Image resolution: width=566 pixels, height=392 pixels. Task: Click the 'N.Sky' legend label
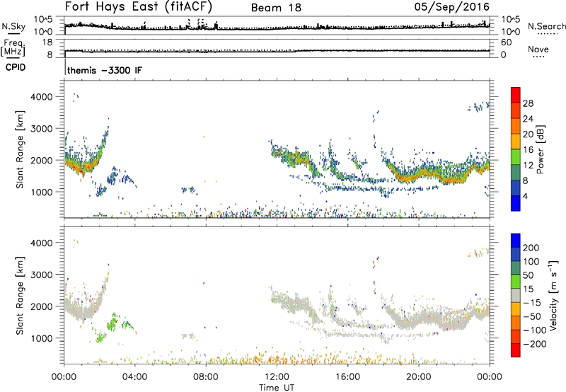13,26
